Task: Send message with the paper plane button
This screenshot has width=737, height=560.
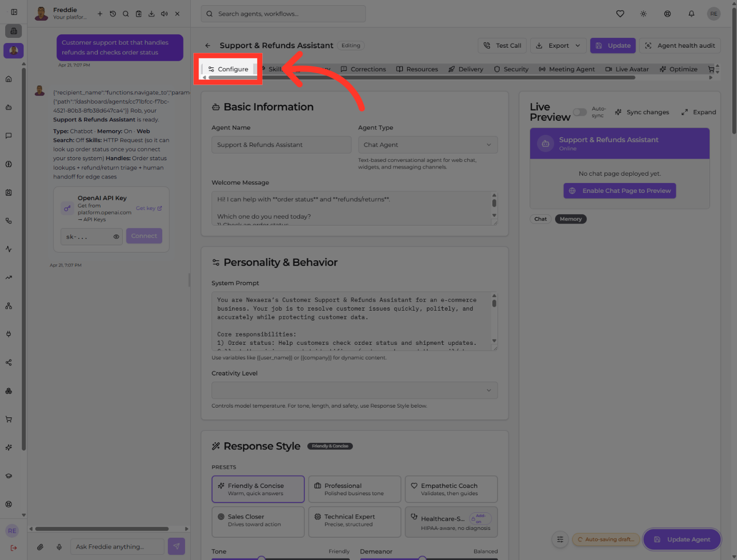Action: coord(176,546)
